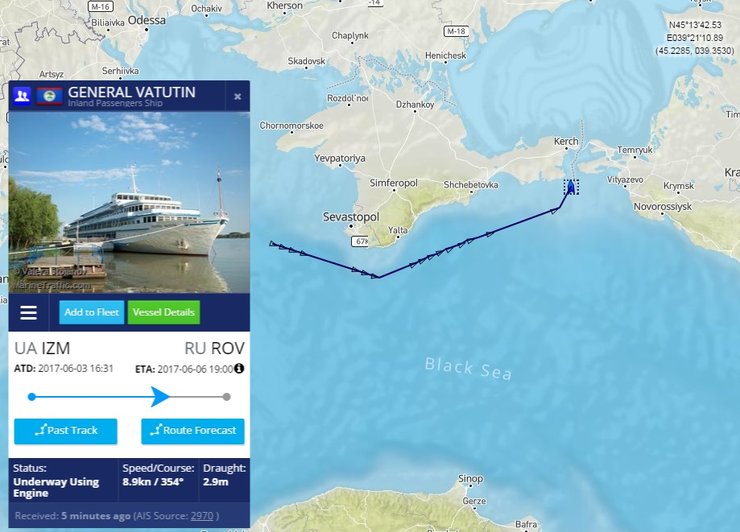Open the hamburger menu in vessel panel

(28, 312)
